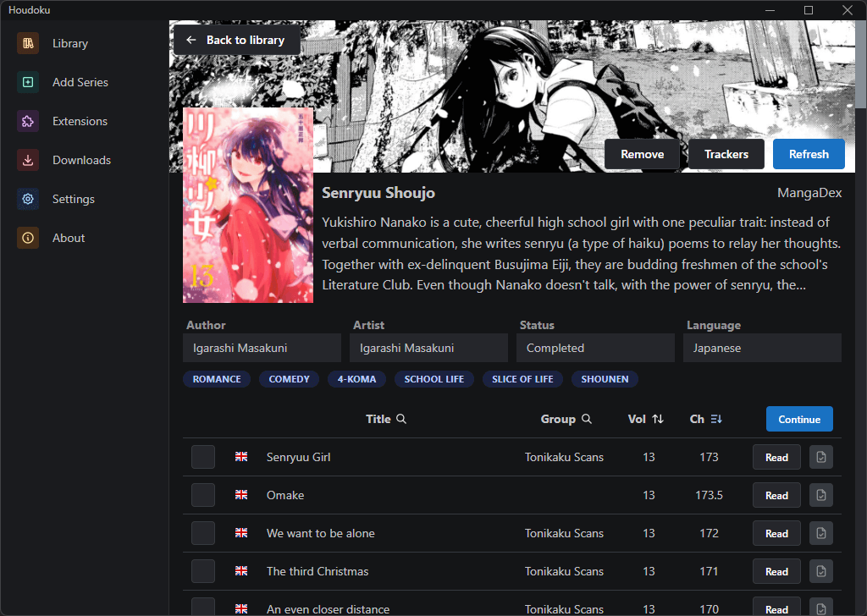Click the English flag on Senryuu Girl row

(241, 457)
